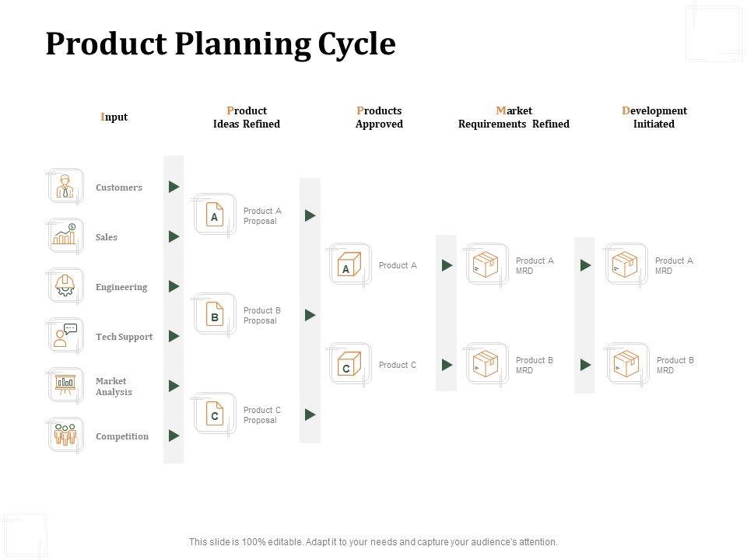Select the Tech Support chat icon
Screen dimensions: 747x560
(65, 336)
